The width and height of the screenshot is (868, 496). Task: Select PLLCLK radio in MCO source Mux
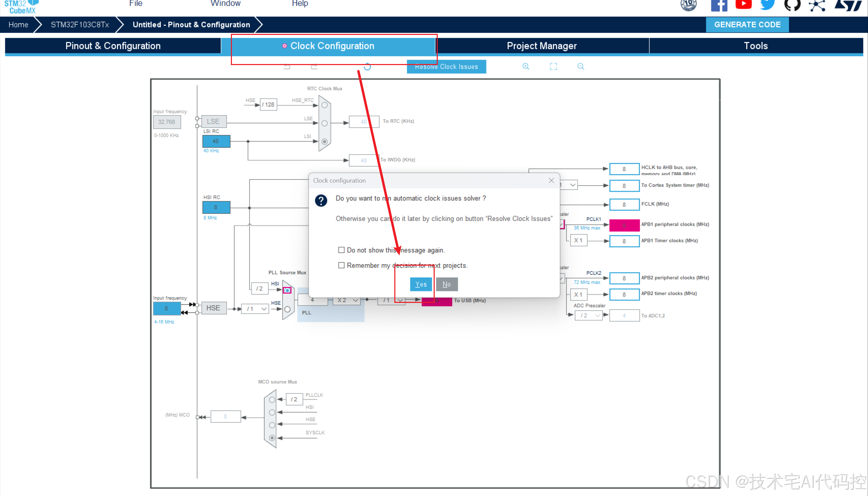click(x=272, y=399)
